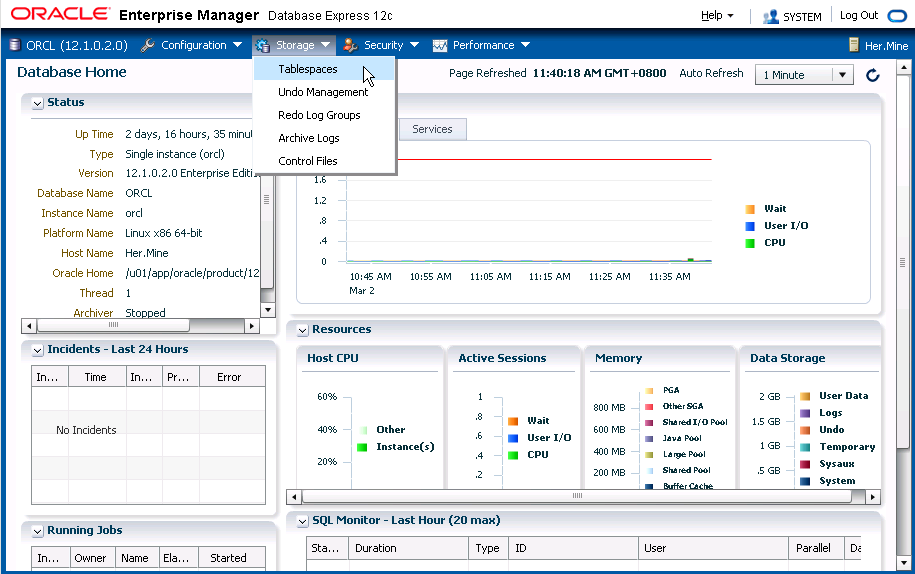The width and height of the screenshot is (915, 574).
Task: Choose Redo Log Groups menu entry
Action: [x=324, y=115]
